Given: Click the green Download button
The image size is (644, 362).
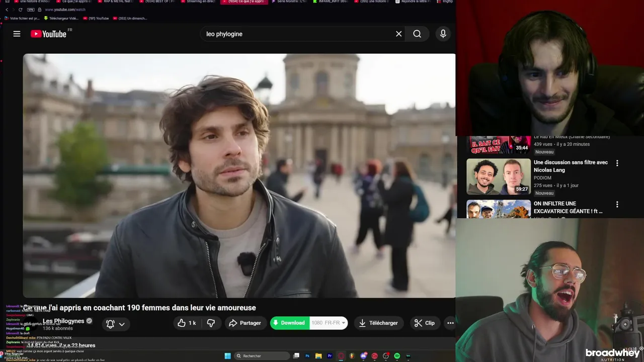Looking at the screenshot, I should point(289,323).
